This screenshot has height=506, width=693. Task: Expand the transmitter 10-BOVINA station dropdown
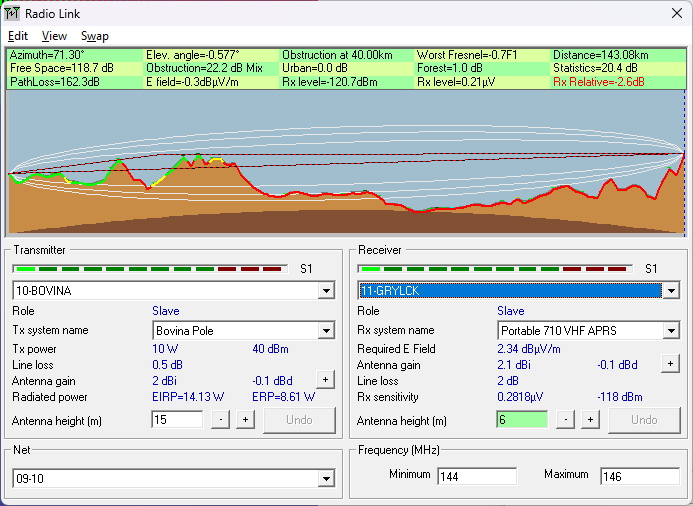326,291
